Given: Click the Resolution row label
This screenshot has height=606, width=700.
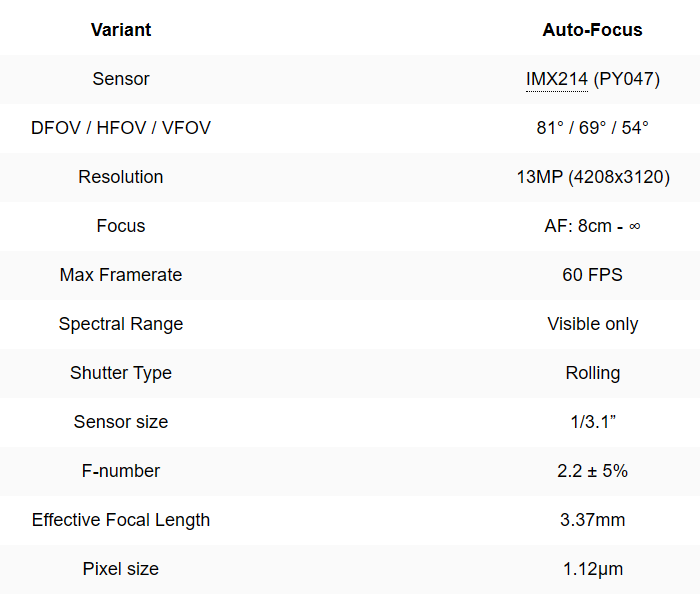Looking at the screenshot, I should tap(121, 177).
